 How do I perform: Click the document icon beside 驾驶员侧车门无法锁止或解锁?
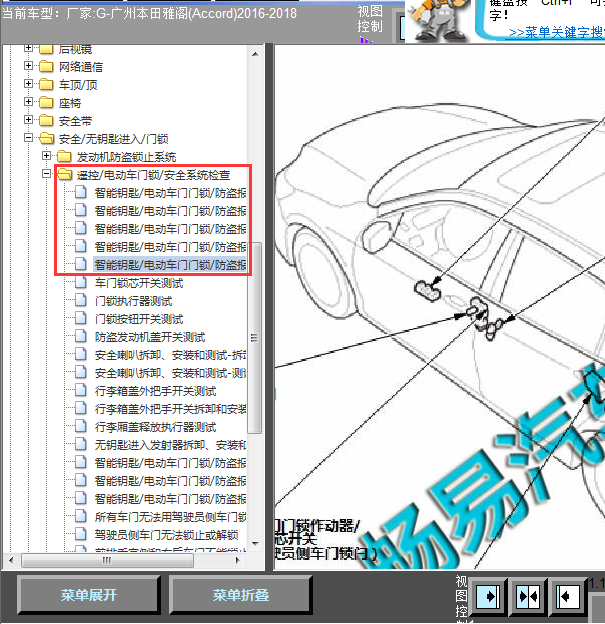point(81,534)
